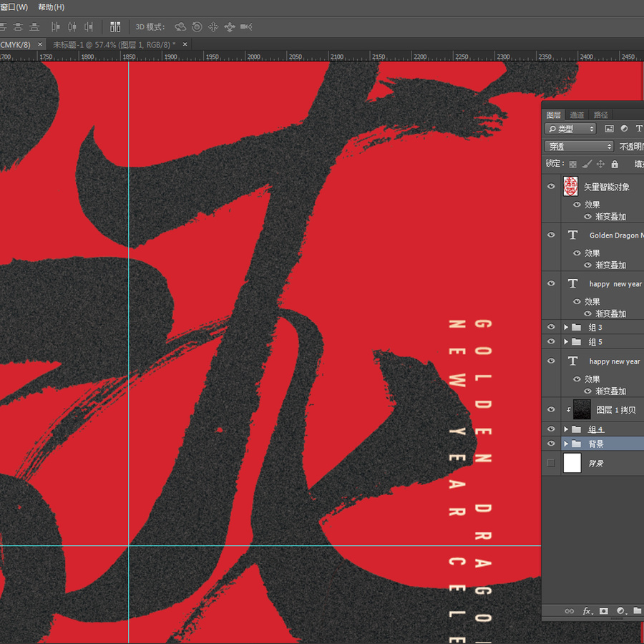Open the 类型 layer filter dropdown
The width and height of the screenshot is (644, 644).
(570, 129)
